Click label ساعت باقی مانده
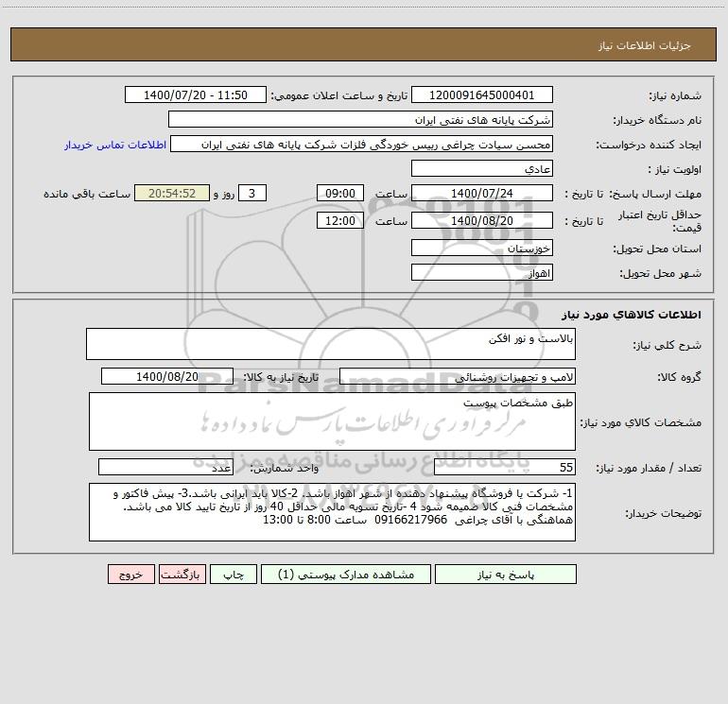This screenshot has width=728, height=704. (87, 194)
